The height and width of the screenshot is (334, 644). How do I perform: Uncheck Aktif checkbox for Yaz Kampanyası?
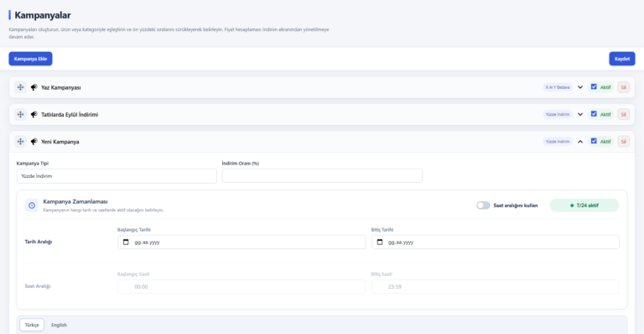click(594, 86)
